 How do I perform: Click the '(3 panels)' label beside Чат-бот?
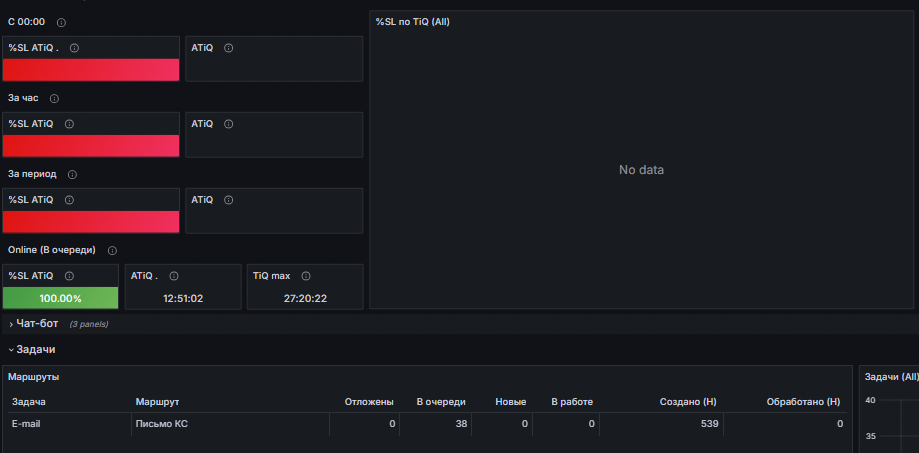click(x=89, y=324)
